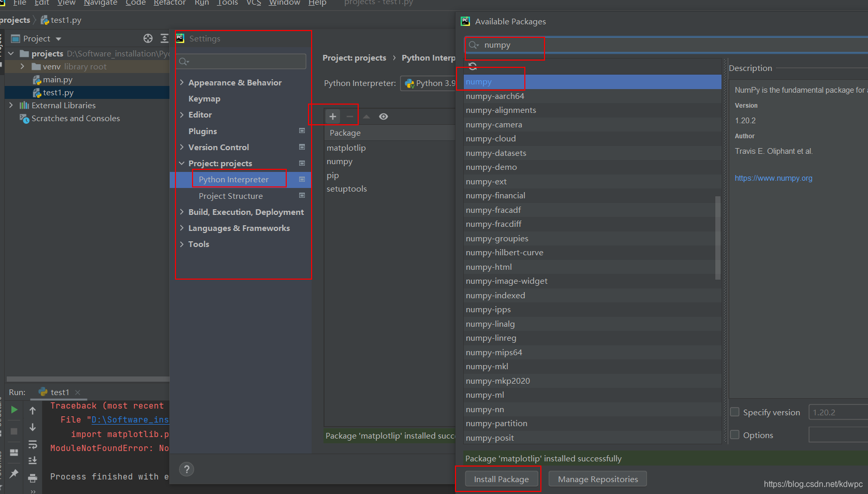Image resolution: width=868 pixels, height=494 pixels.
Task: Select Scratches and Consoles
Action: (x=76, y=118)
